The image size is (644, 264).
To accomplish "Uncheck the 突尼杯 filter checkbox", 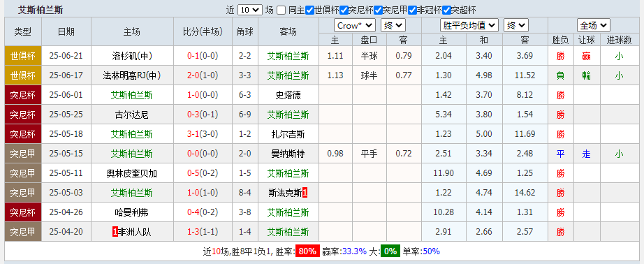I will point(344,10).
